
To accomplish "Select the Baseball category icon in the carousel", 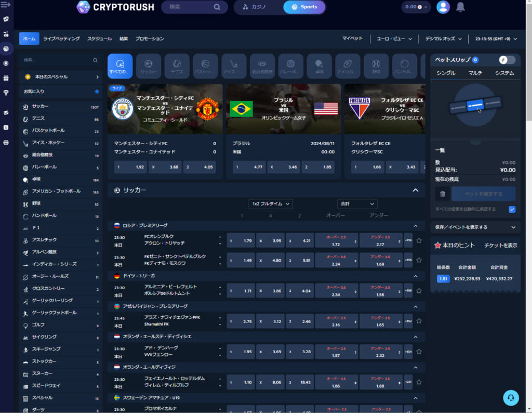I will 376,66.
